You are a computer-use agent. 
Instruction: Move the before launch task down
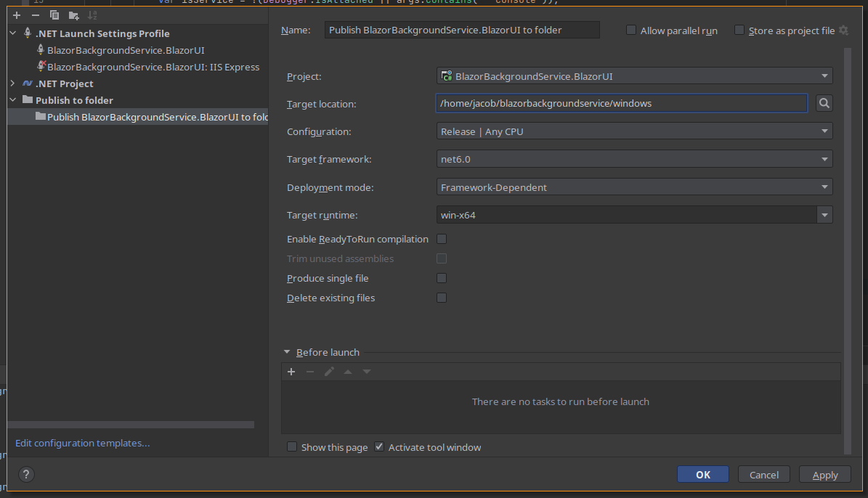pyautogui.click(x=367, y=372)
